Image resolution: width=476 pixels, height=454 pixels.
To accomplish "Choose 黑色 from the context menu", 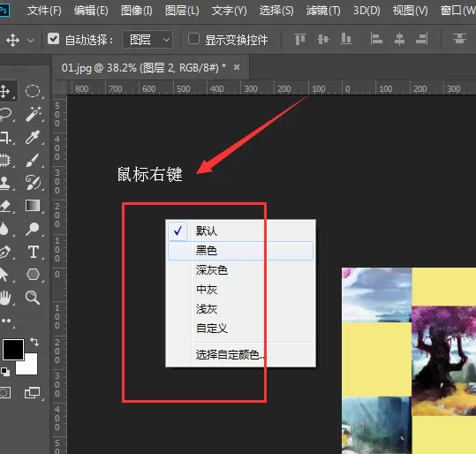I will click(240, 251).
